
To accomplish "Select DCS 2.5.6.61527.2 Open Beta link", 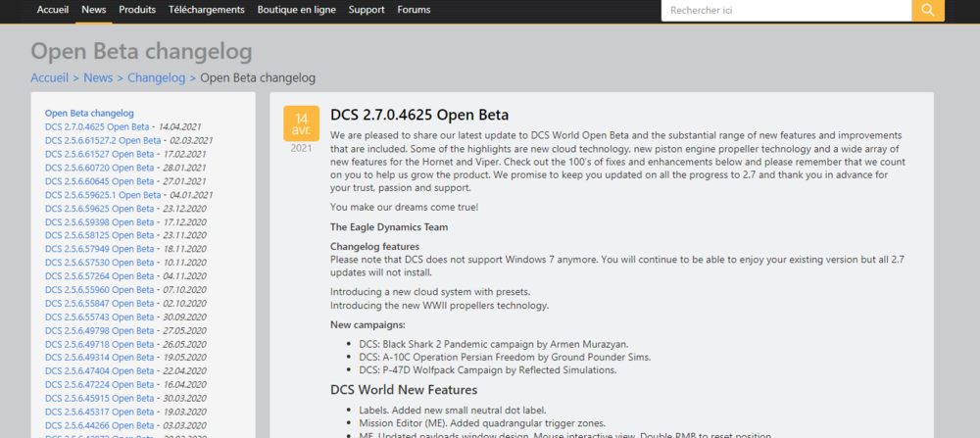I will [103, 140].
